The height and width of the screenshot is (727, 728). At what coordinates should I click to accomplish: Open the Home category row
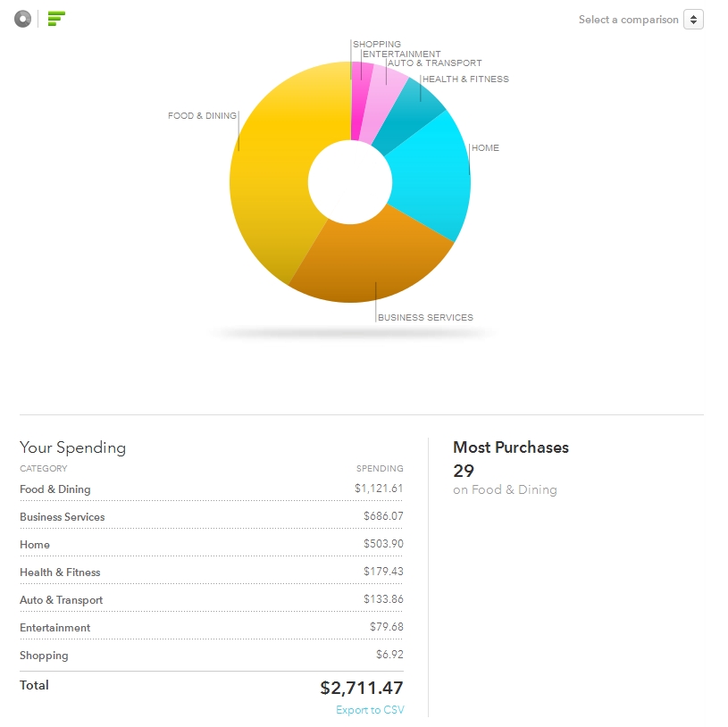pos(211,544)
